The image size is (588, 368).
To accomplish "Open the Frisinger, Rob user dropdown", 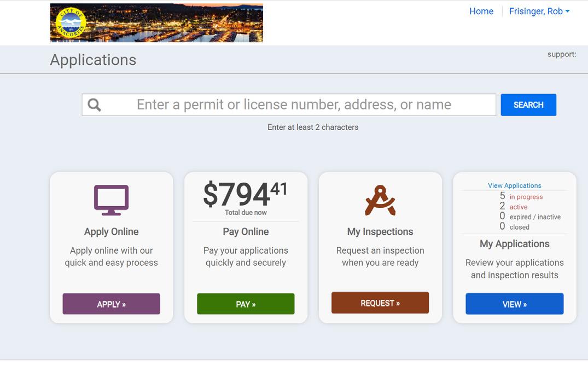I will coord(539,11).
